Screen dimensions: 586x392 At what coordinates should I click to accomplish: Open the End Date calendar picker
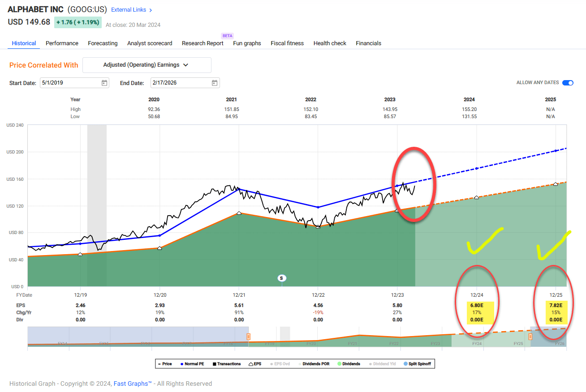pyautogui.click(x=214, y=83)
